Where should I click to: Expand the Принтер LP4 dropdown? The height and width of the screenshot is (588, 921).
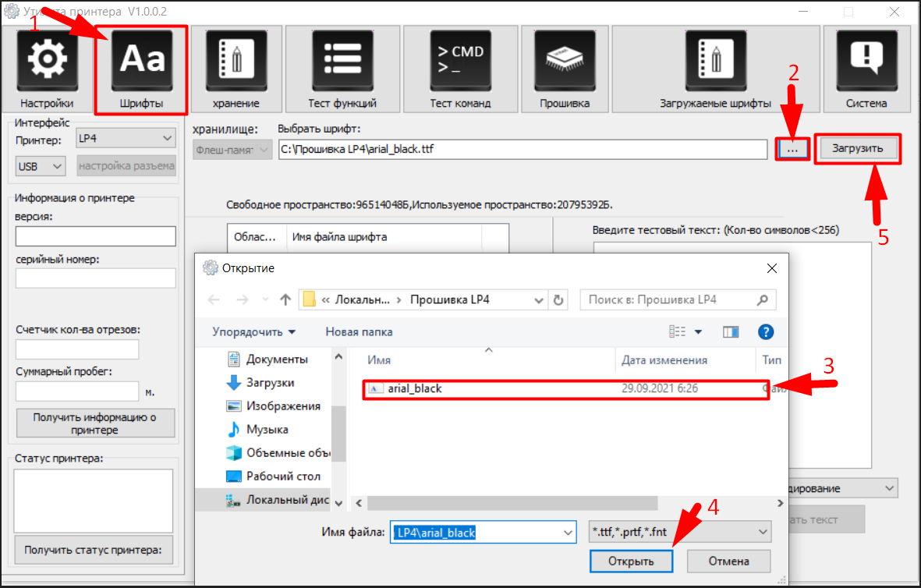click(x=125, y=139)
